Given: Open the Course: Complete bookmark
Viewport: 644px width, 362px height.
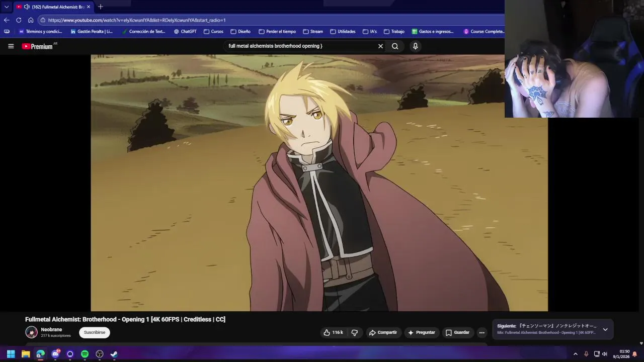Looking at the screenshot, I should pos(484,31).
